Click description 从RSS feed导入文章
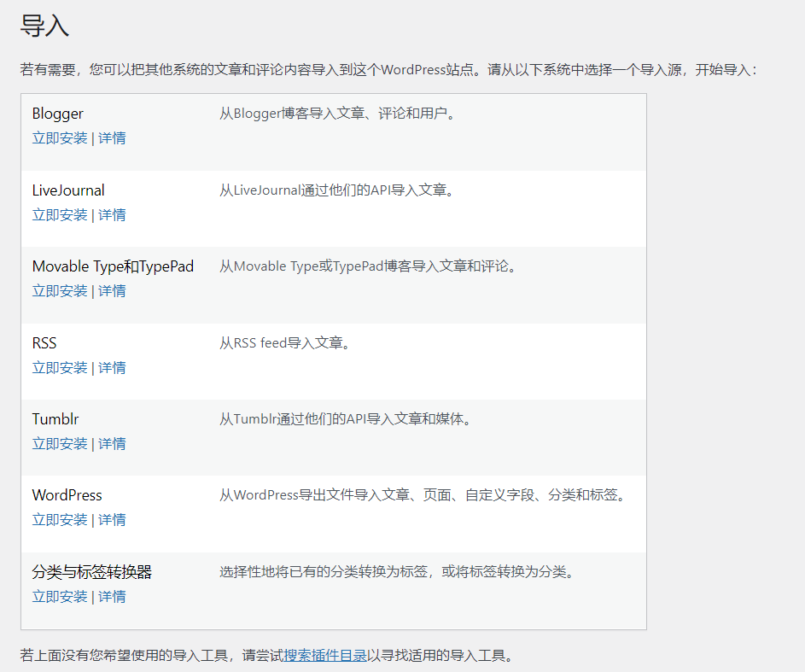 click(x=285, y=343)
